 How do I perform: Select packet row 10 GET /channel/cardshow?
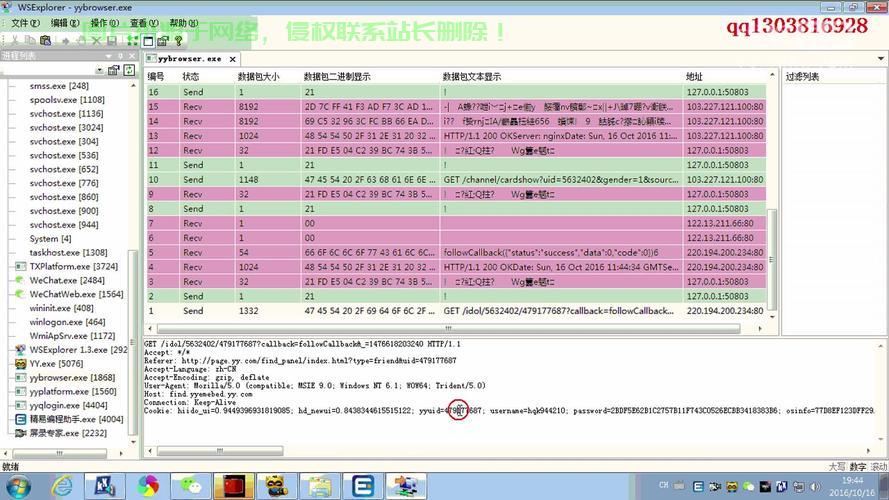(456, 180)
